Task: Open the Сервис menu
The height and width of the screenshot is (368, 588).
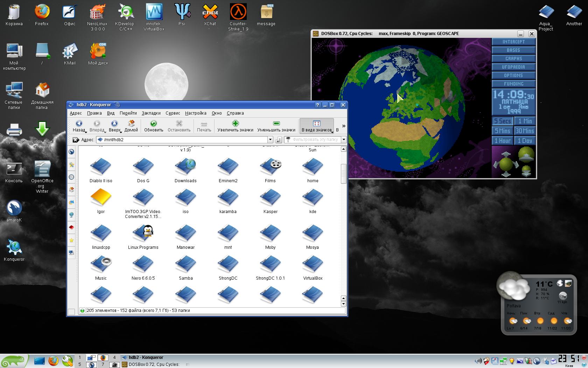Action: pyautogui.click(x=173, y=113)
